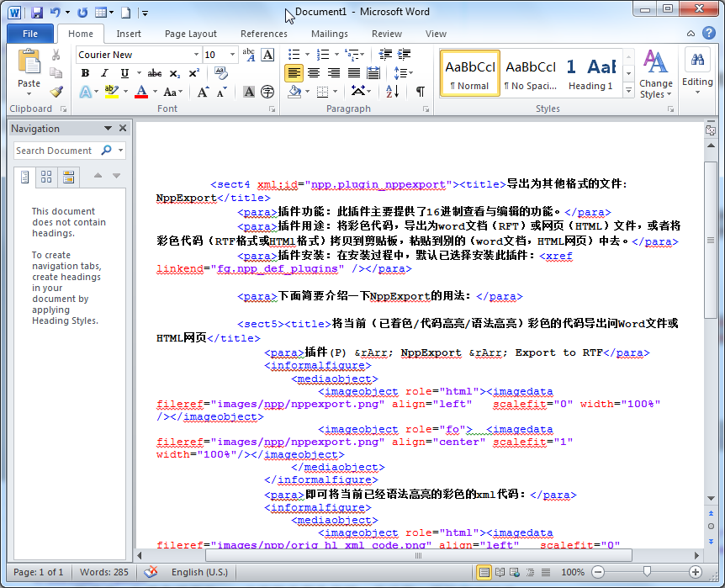Expand the font size dropdown
The width and height of the screenshot is (725, 588).
(x=232, y=55)
